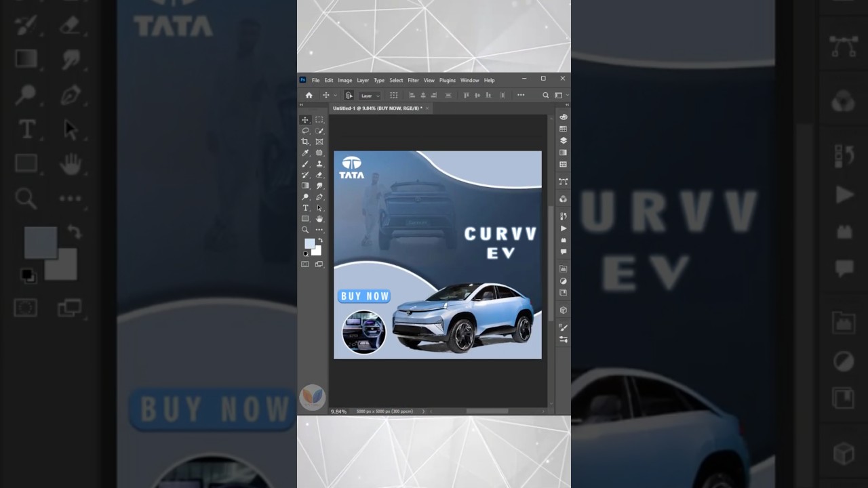The width and height of the screenshot is (868, 488).
Task: Select the Hand tool
Action: pos(319,219)
